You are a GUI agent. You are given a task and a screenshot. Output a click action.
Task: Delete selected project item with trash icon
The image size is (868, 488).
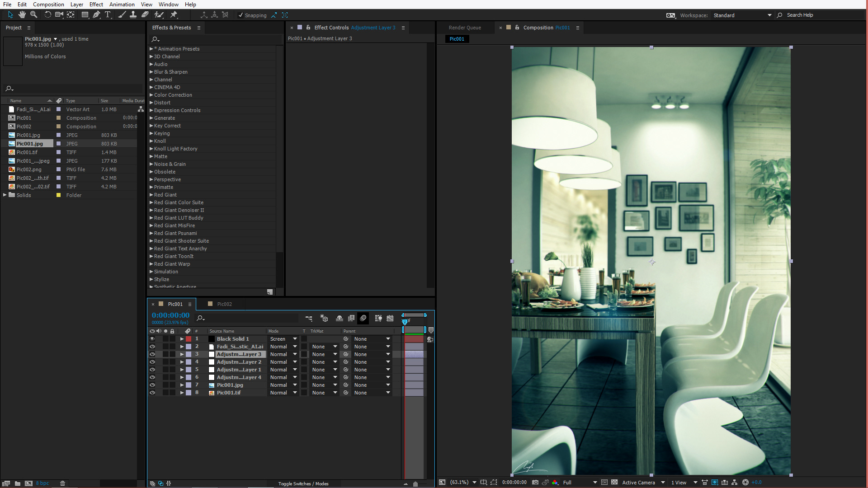(62, 483)
